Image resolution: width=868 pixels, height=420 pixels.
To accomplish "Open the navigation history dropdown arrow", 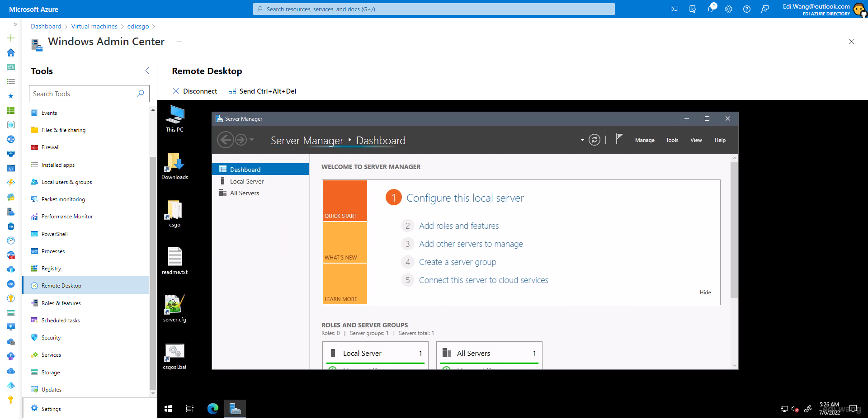I will coord(252,140).
